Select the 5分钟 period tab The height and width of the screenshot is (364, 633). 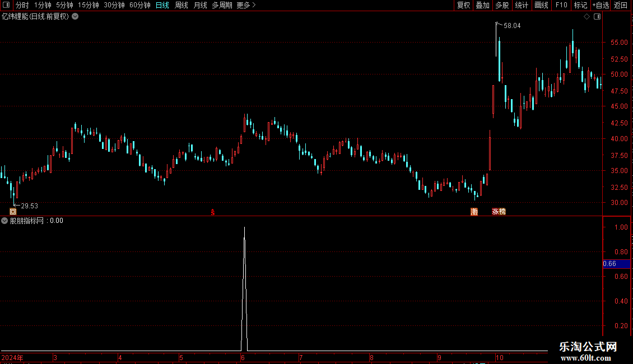pos(64,5)
